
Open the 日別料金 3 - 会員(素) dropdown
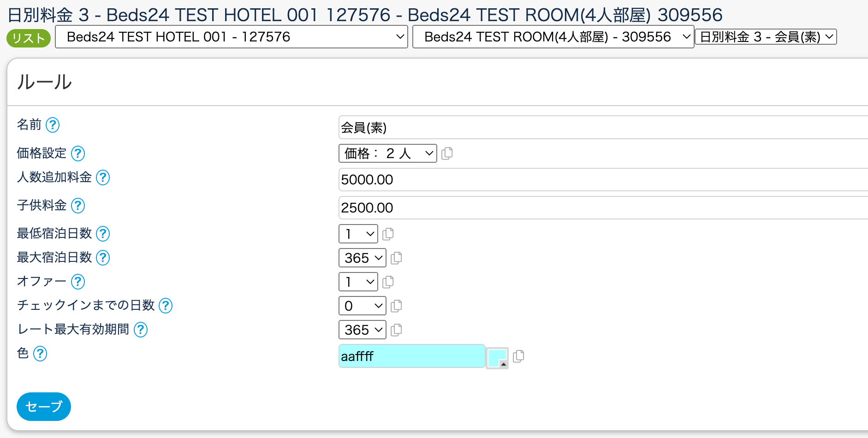(766, 37)
